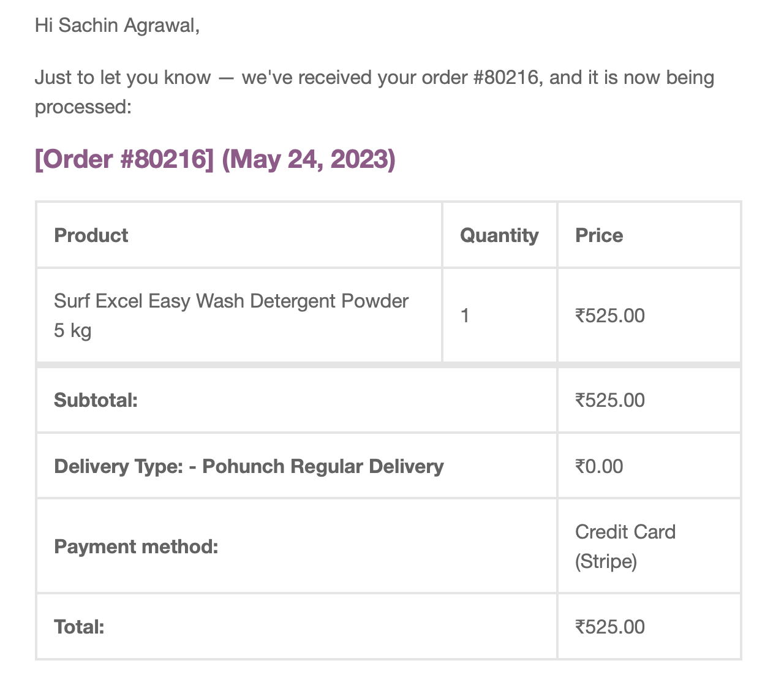784x685 pixels.
Task: Click the 'Credit Card (Stripe)' payment value
Action: tap(625, 547)
